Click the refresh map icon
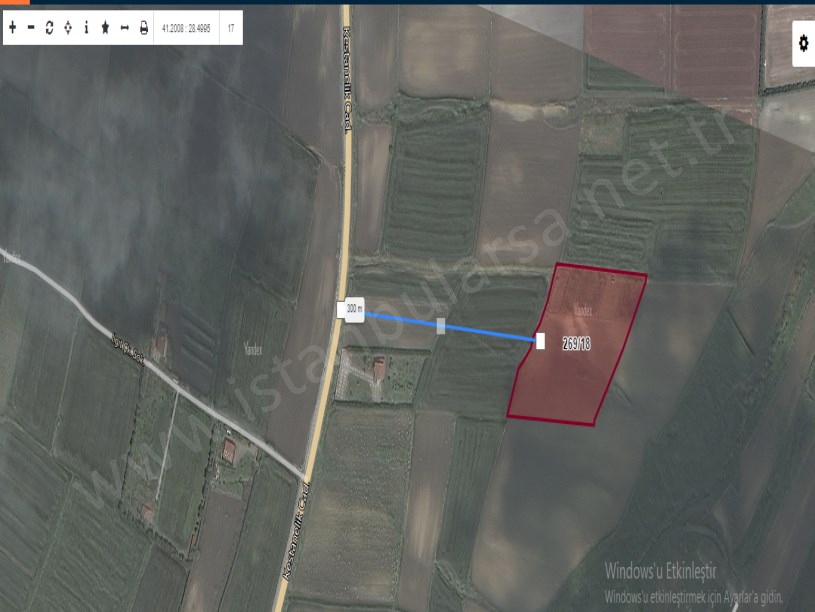 pos(49,28)
